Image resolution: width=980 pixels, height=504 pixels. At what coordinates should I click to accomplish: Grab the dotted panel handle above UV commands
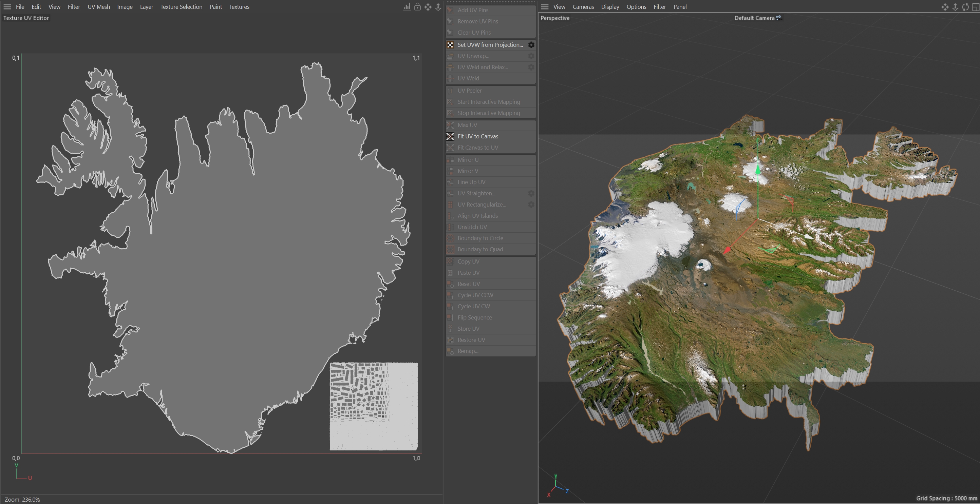tap(490, 2)
